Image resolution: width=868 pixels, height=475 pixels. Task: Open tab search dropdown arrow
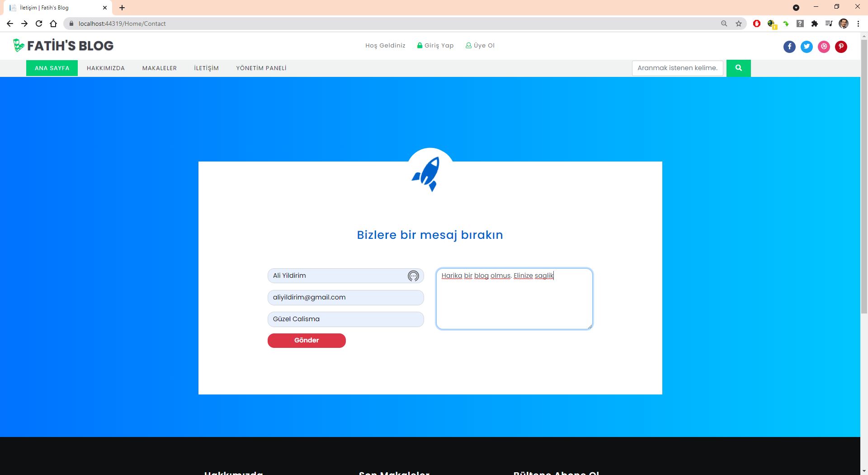coord(796,8)
